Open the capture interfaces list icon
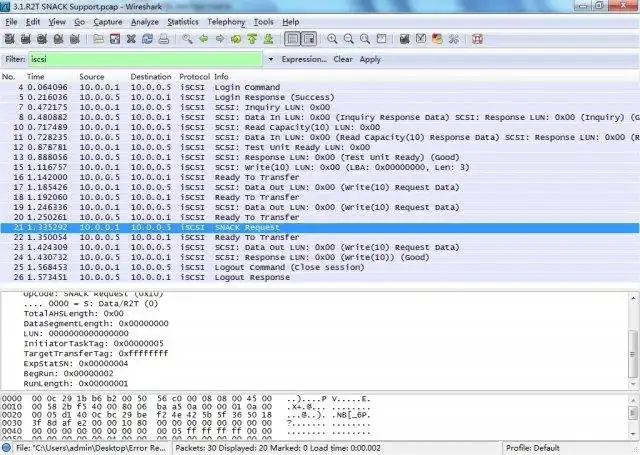This screenshot has width=640, height=455. click(x=9, y=39)
